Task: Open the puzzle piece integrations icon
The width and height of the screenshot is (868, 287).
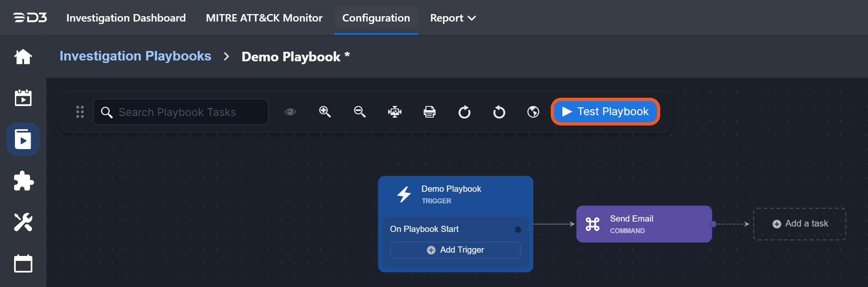Action: tap(23, 181)
